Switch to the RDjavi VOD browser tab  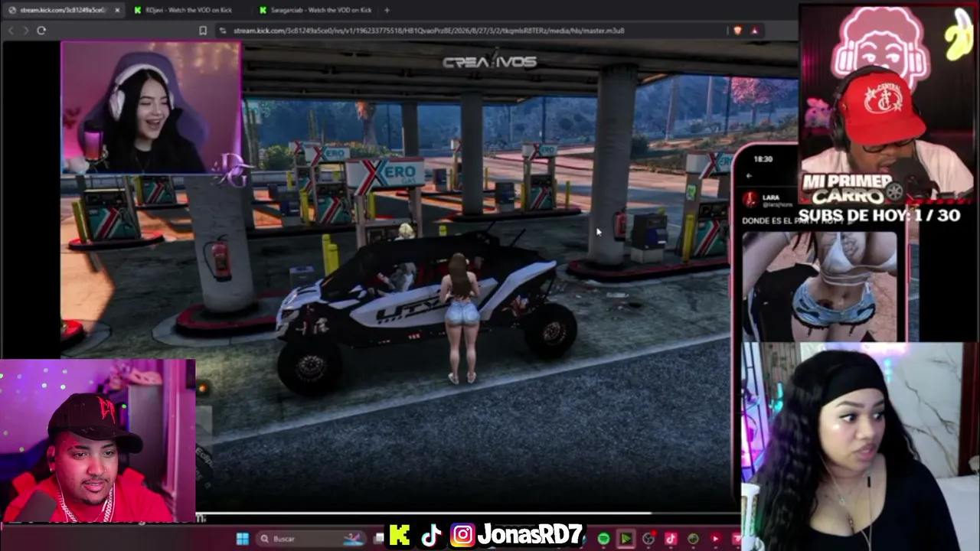(189, 10)
